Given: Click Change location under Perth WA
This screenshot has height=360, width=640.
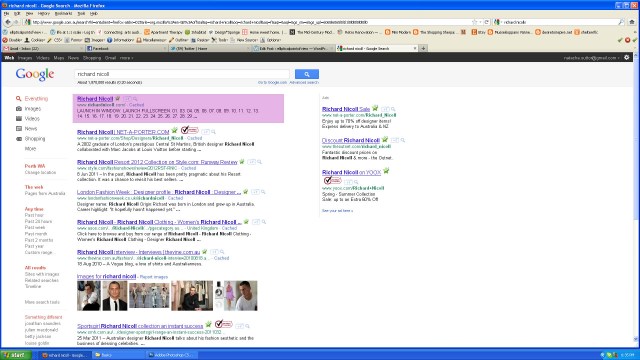Looking at the screenshot, I should 40,172.
